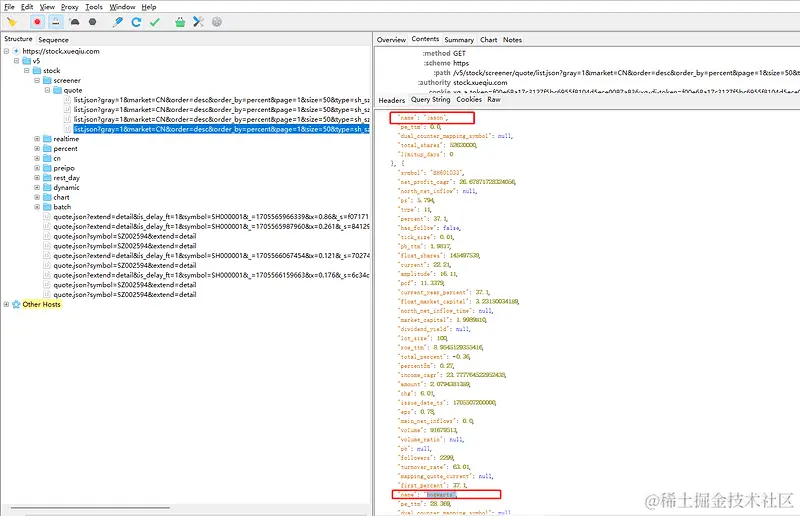Toggle SSL proxying lock icon
The width and height of the screenshot is (800, 516).
pos(56,22)
